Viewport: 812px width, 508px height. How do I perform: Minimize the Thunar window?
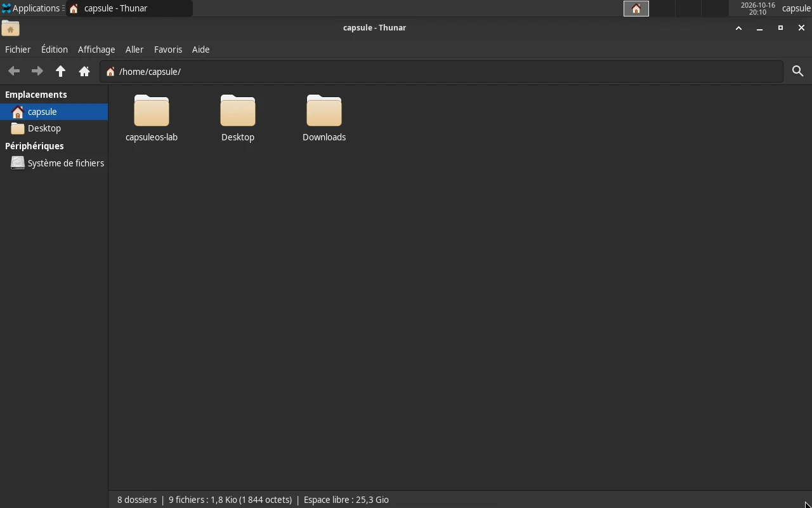[x=759, y=28]
